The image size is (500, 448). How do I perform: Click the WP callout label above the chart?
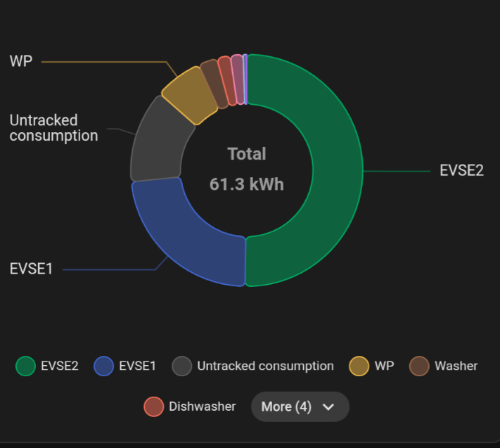point(21,61)
